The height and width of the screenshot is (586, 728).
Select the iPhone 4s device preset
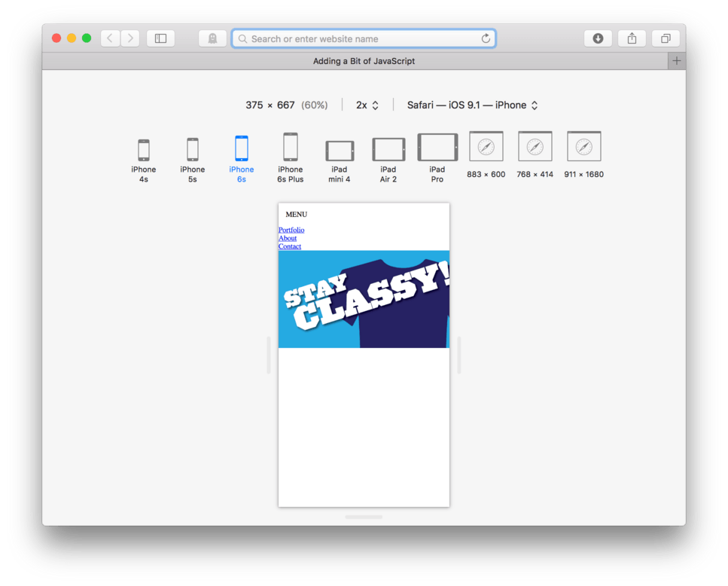point(144,160)
